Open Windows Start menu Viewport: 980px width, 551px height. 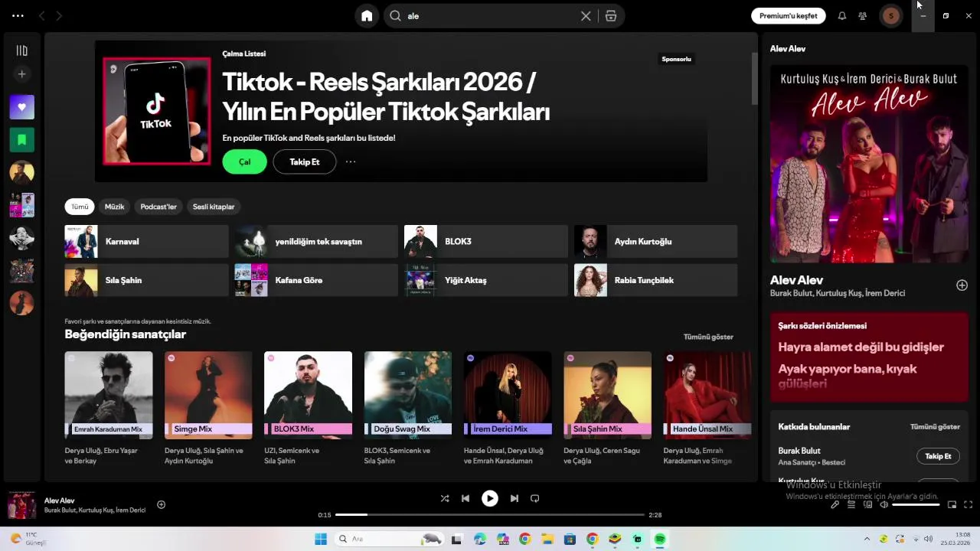pos(321,539)
